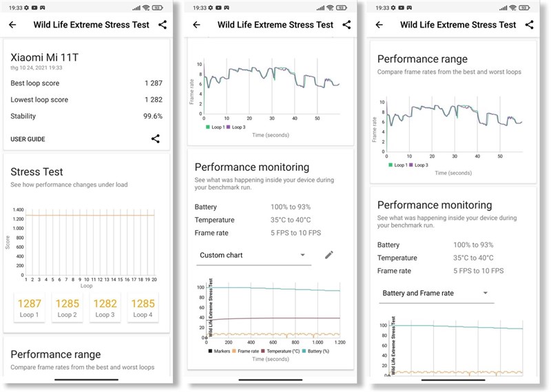Tap Lowest loop score value 1 282

pyautogui.click(x=154, y=100)
